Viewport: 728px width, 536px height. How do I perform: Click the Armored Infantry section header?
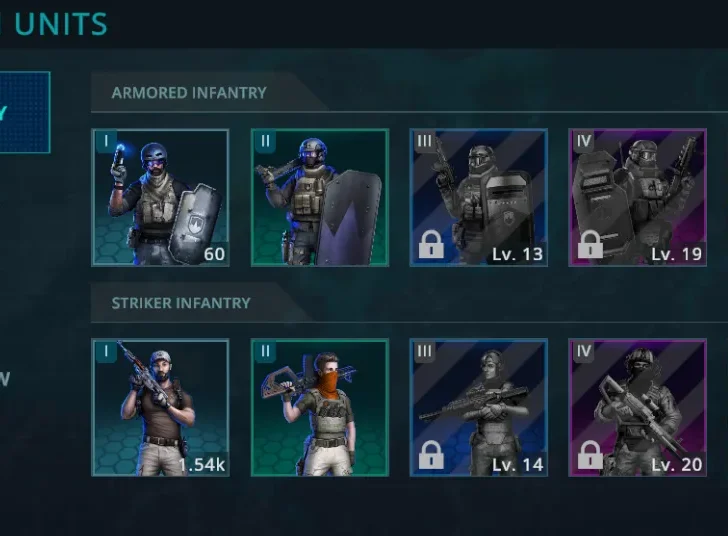pyautogui.click(x=189, y=93)
